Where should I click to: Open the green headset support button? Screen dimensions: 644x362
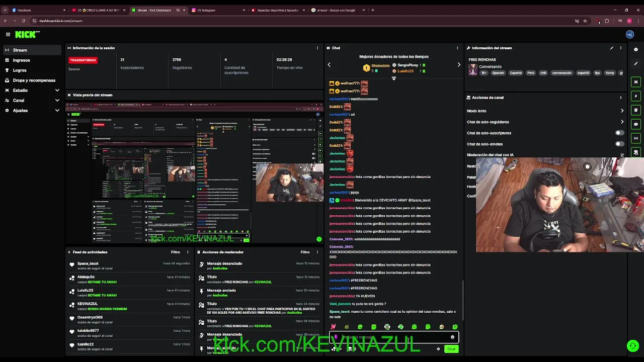click(632, 346)
